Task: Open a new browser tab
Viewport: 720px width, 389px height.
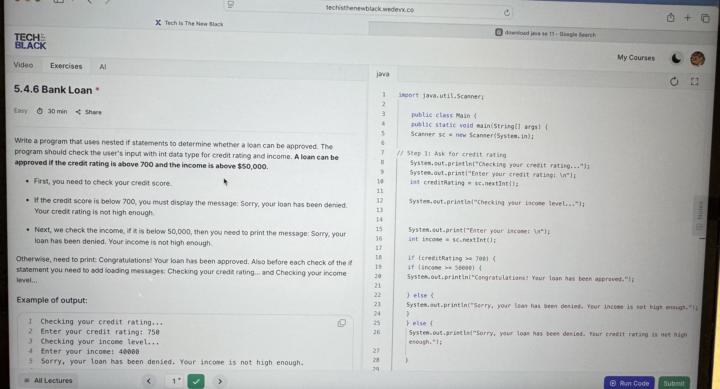Action: click(x=687, y=17)
